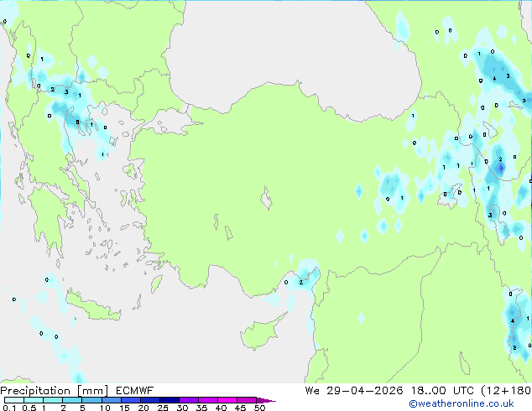The image size is (532, 411).
Task: Pick dark navy swatch between 25 and 30
Action: (x=170, y=400)
